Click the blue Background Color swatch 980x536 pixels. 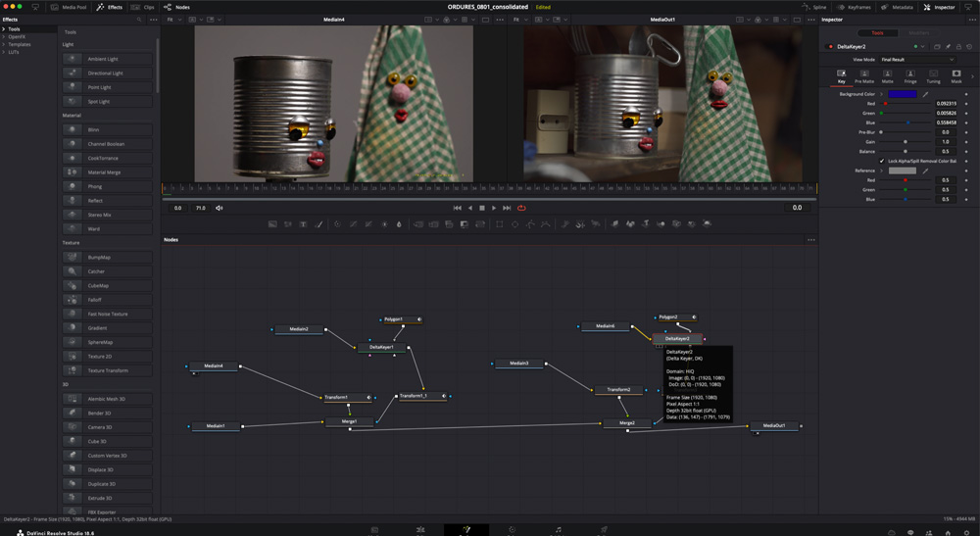[903, 94]
